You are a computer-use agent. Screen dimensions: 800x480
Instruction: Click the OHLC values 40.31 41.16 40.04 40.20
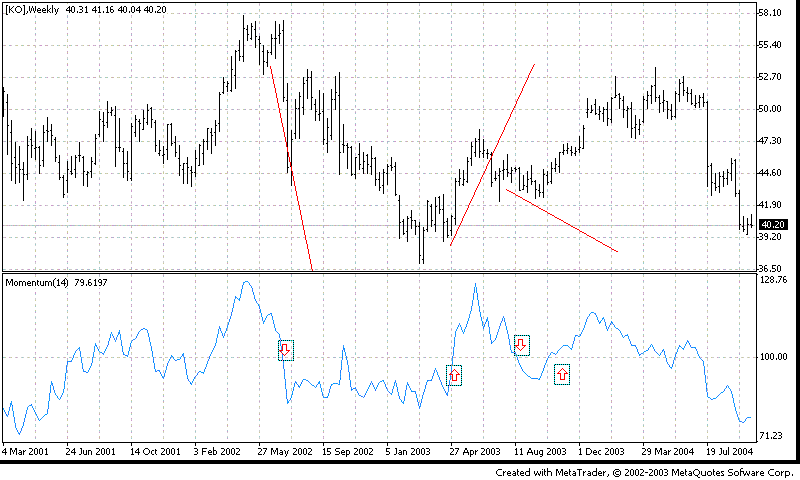pos(116,9)
